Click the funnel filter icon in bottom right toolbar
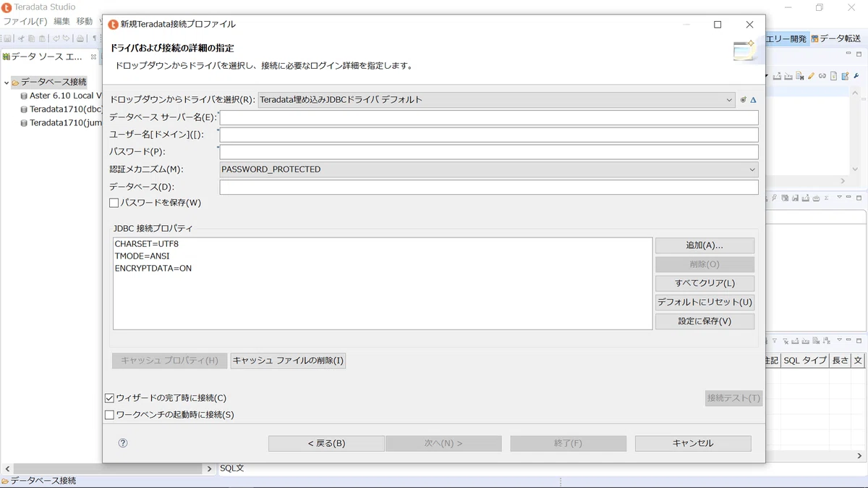This screenshot has width=868, height=488. 775,340
